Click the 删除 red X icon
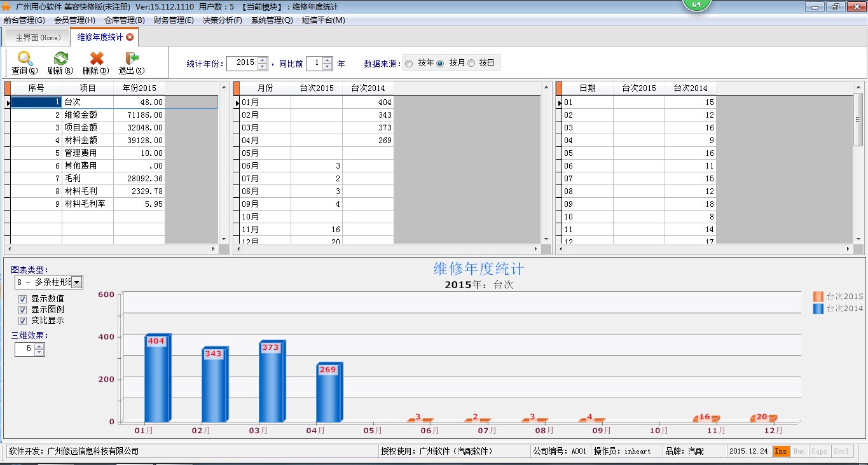Screen dimensions: 868x465 [96, 59]
